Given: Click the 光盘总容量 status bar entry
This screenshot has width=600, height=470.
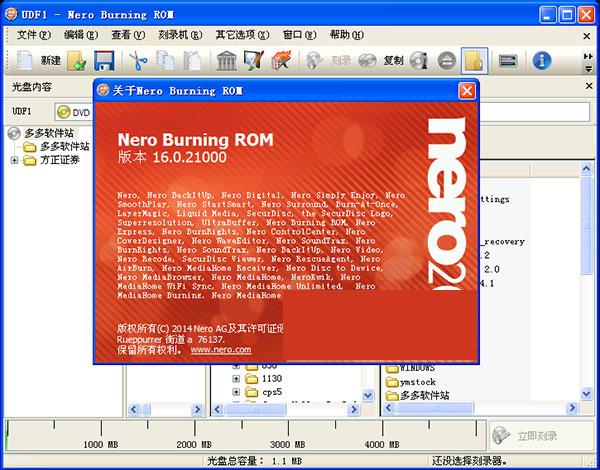Looking at the screenshot, I should (x=254, y=461).
